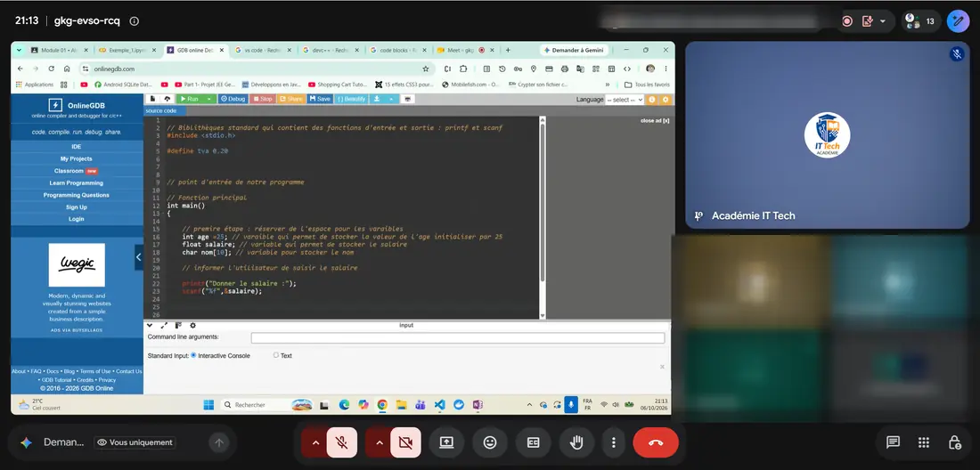The height and width of the screenshot is (470, 980).
Task: Send an emoji reaction
Action: pyautogui.click(x=490, y=442)
